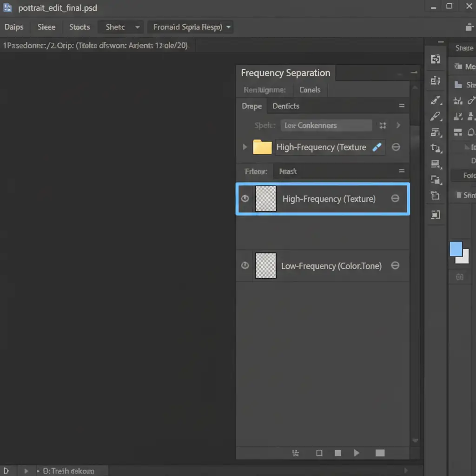The height and width of the screenshot is (476, 476).
Task: Click the yellow High-Frequency folder icon
Action: 262,147
